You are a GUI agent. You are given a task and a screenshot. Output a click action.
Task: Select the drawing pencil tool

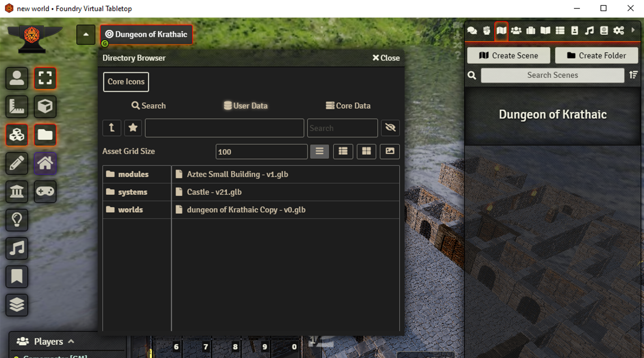click(17, 163)
